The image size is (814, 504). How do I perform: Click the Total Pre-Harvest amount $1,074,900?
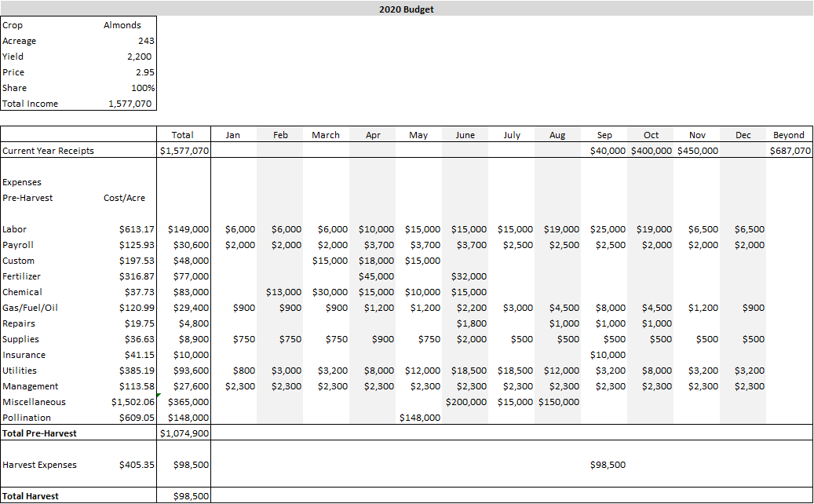click(x=183, y=433)
